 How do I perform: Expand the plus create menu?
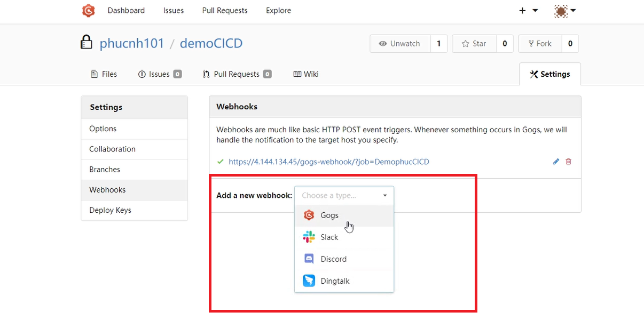click(528, 11)
